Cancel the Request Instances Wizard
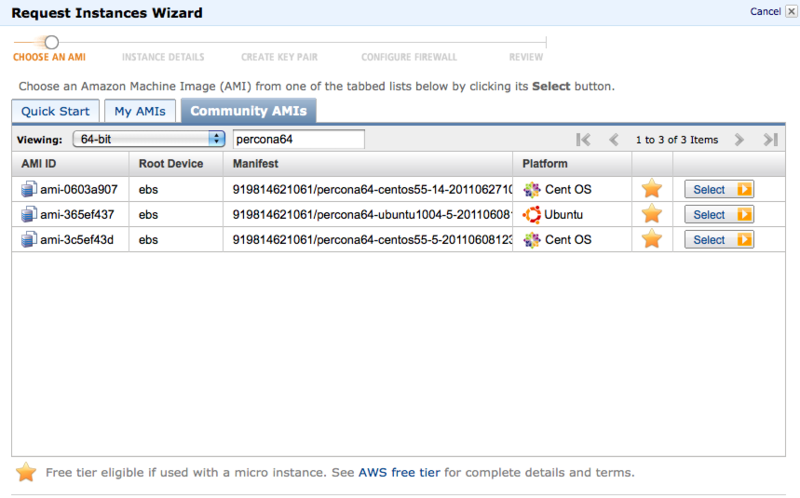Image resolution: width=800 pixels, height=498 pixels. tap(765, 11)
